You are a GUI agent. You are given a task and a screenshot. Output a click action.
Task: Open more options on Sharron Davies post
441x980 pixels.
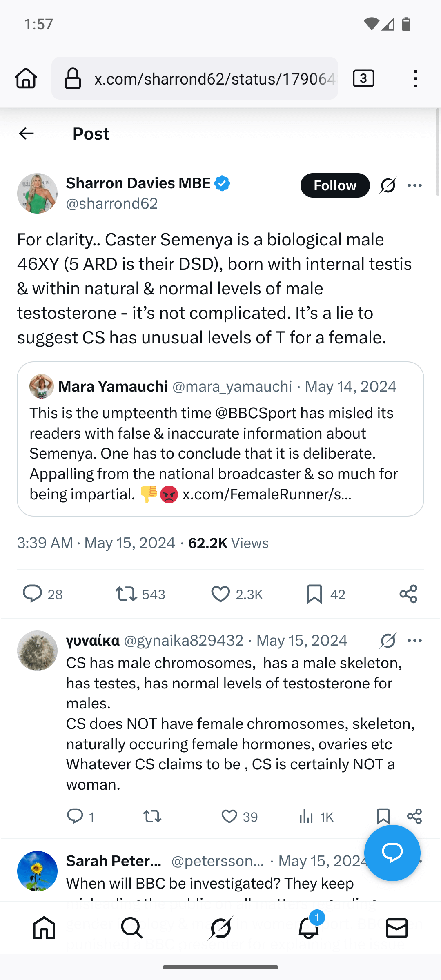415,185
